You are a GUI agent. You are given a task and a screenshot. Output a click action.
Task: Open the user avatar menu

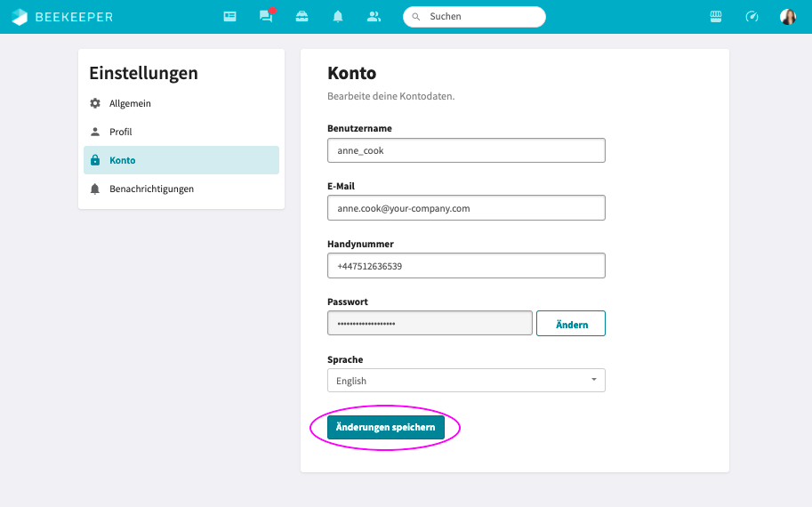click(788, 17)
